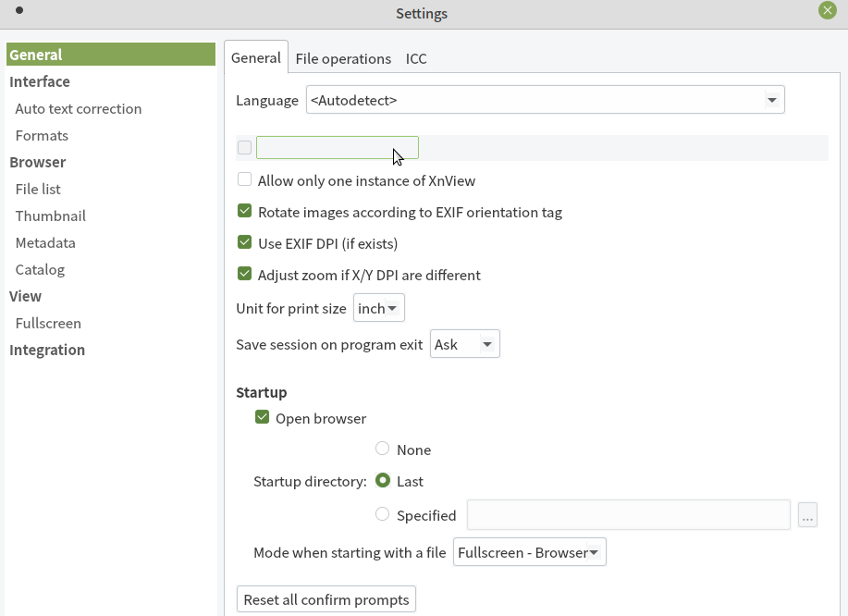Enable Allow only one instance of XnView

click(245, 180)
